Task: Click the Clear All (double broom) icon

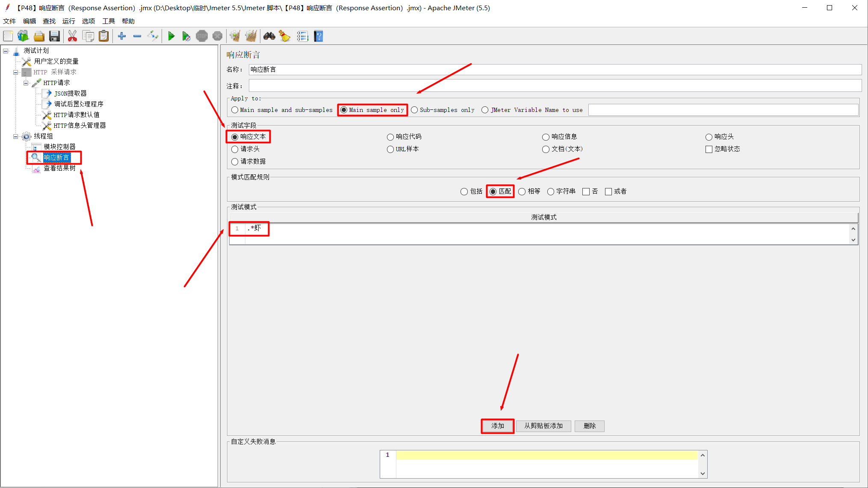Action: click(x=251, y=36)
